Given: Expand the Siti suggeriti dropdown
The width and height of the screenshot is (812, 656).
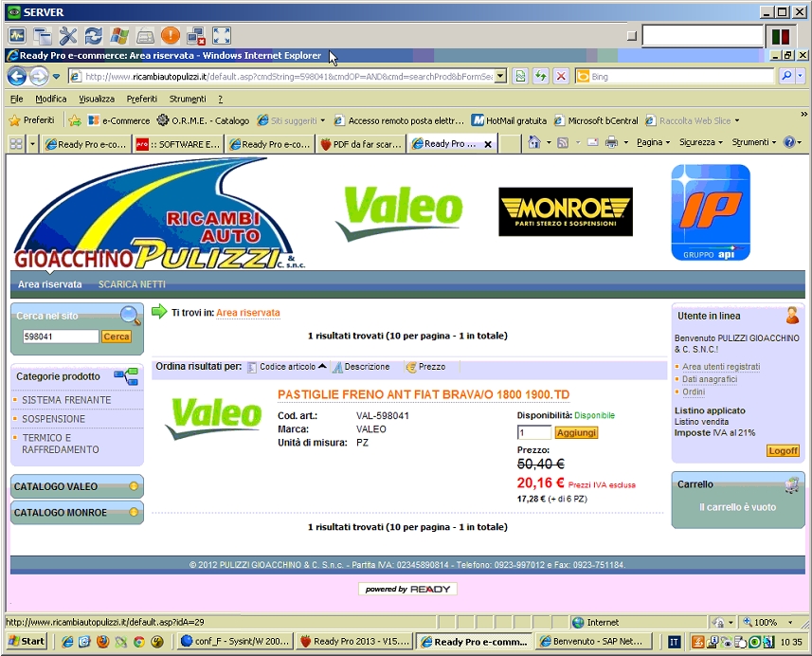Looking at the screenshot, I should (x=323, y=120).
